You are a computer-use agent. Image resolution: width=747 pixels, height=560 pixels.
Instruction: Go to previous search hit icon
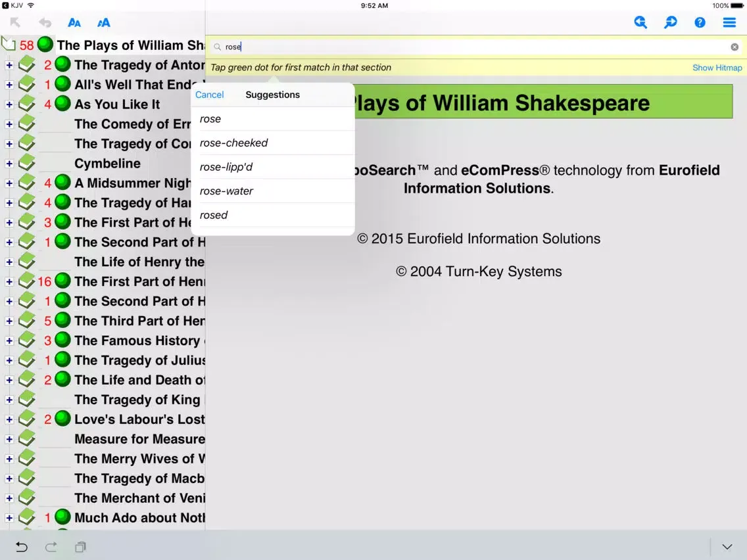(x=640, y=22)
